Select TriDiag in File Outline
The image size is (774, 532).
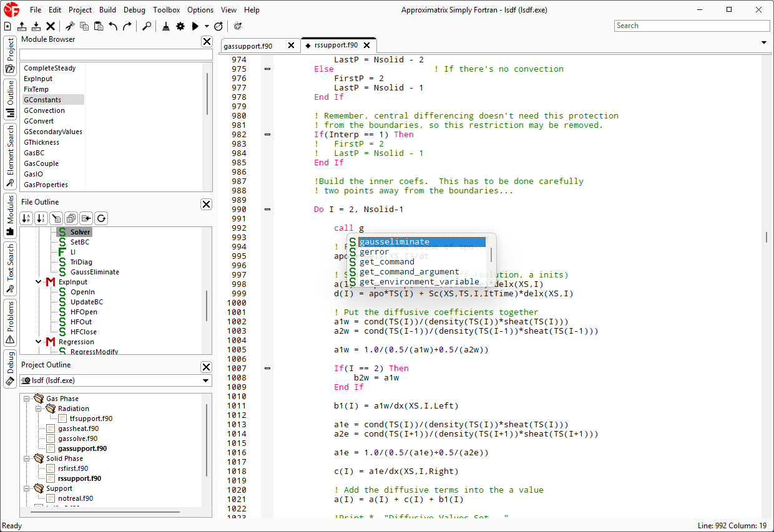coord(81,262)
